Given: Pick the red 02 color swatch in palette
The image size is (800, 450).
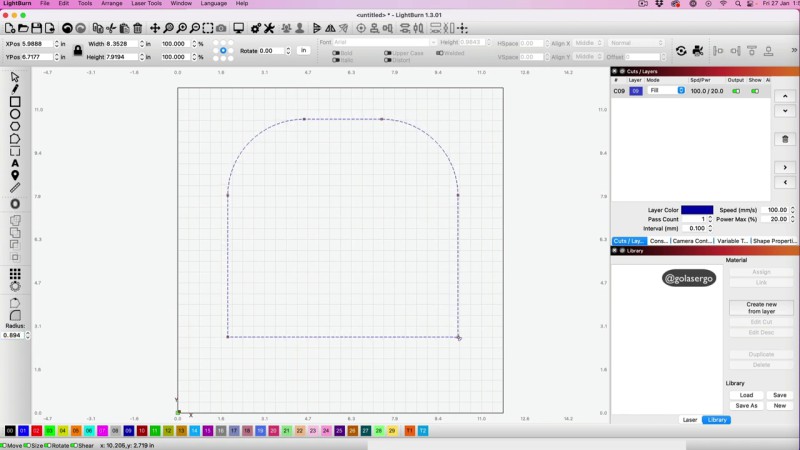Looking at the screenshot, I should tap(37, 430).
